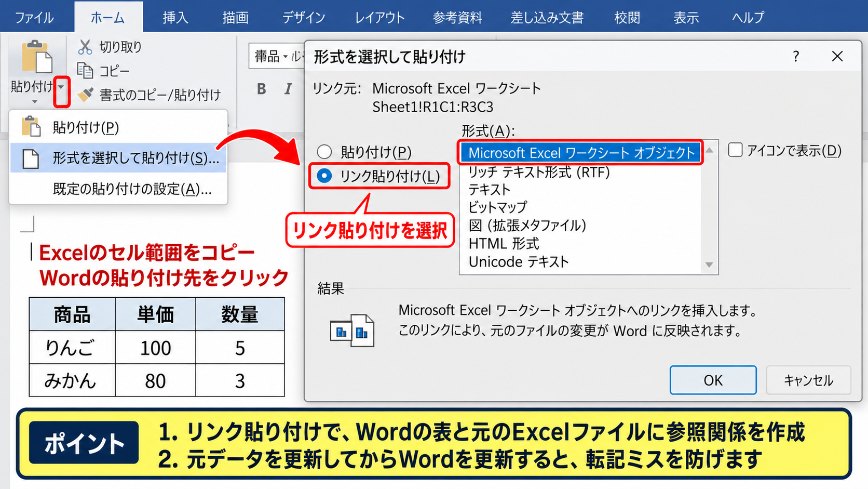Click the 数量 header cell
Image resolution: width=868 pixels, height=489 pixels.
point(240,314)
